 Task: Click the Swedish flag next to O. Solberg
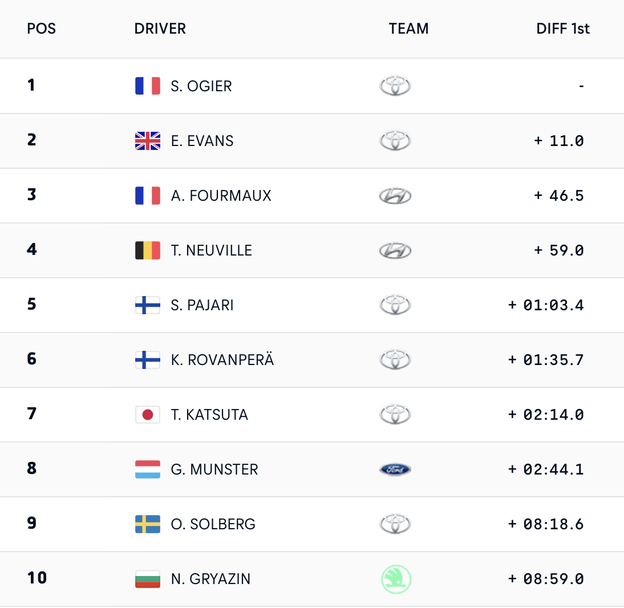coord(147,524)
